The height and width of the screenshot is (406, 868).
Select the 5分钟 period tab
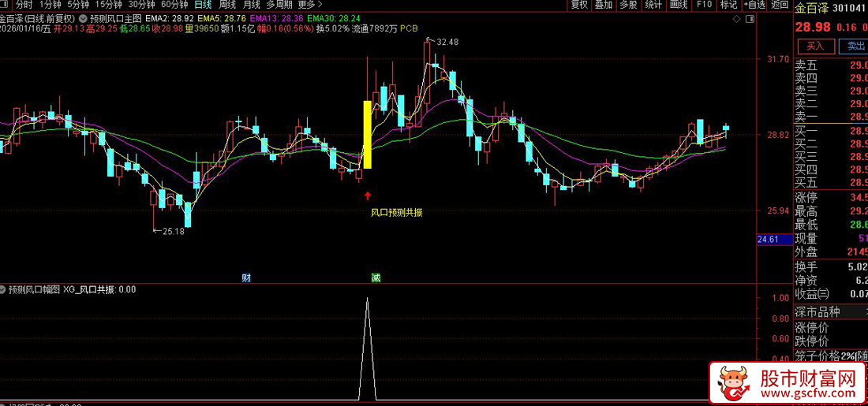[x=77, y=5]
